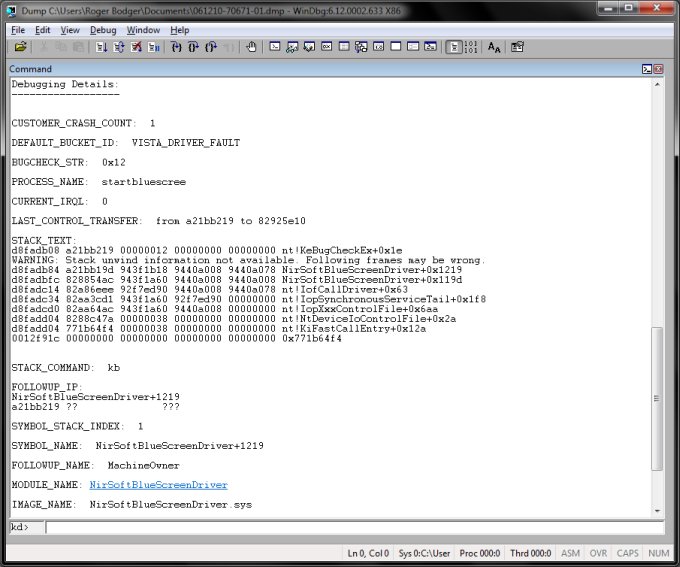The height and width of the screenshot is (567, 680).
Task: Click the Step Over toolbar icon
Action: click(193, 47)
